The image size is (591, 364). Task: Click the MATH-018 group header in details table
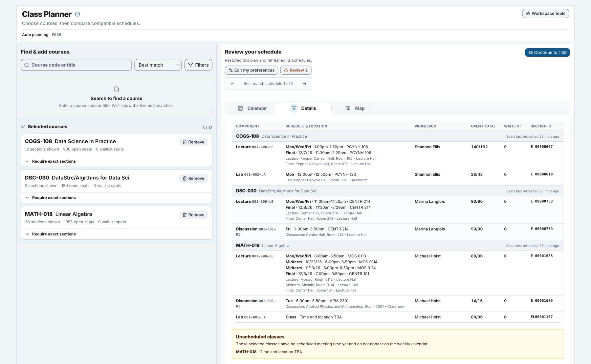397,246
